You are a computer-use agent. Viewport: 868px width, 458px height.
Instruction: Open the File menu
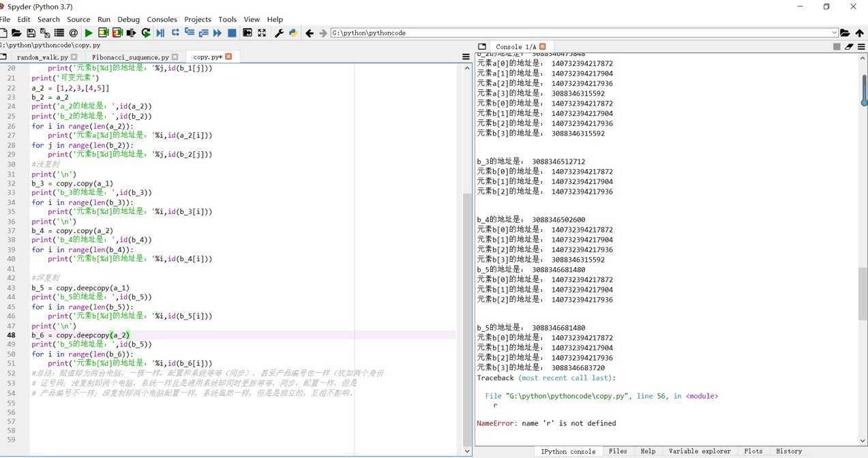(x=5, y=19)
